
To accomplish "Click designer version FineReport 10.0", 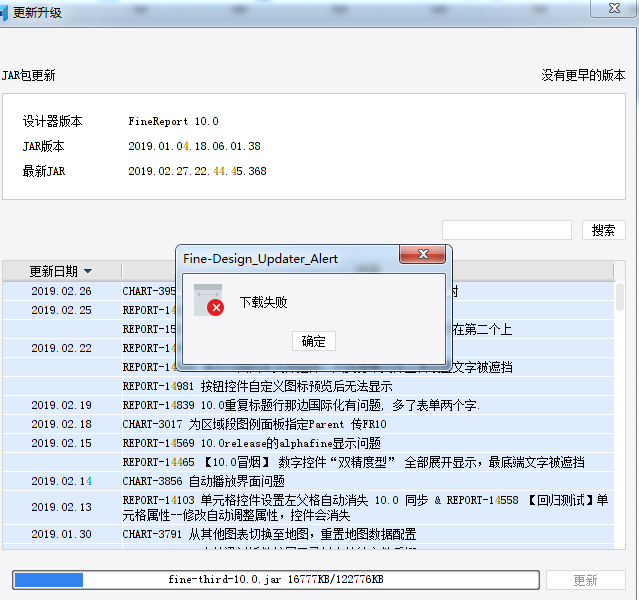I will 174,121.
